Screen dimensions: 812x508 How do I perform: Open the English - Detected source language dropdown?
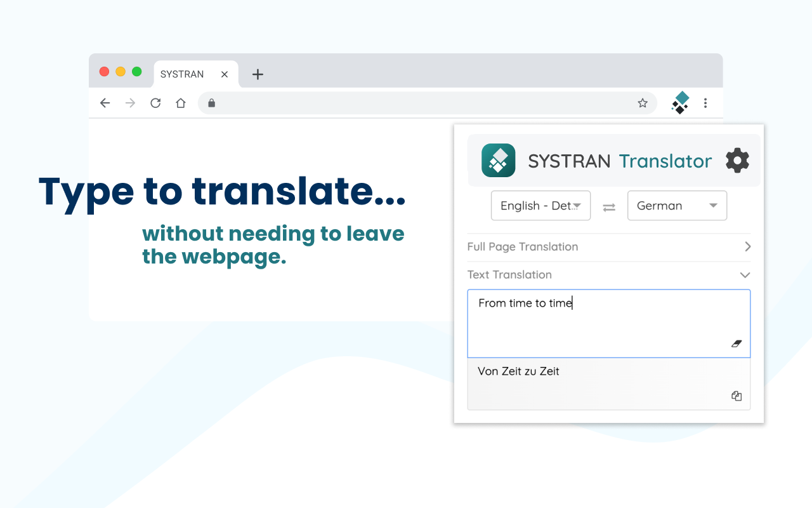click(540, 205)
